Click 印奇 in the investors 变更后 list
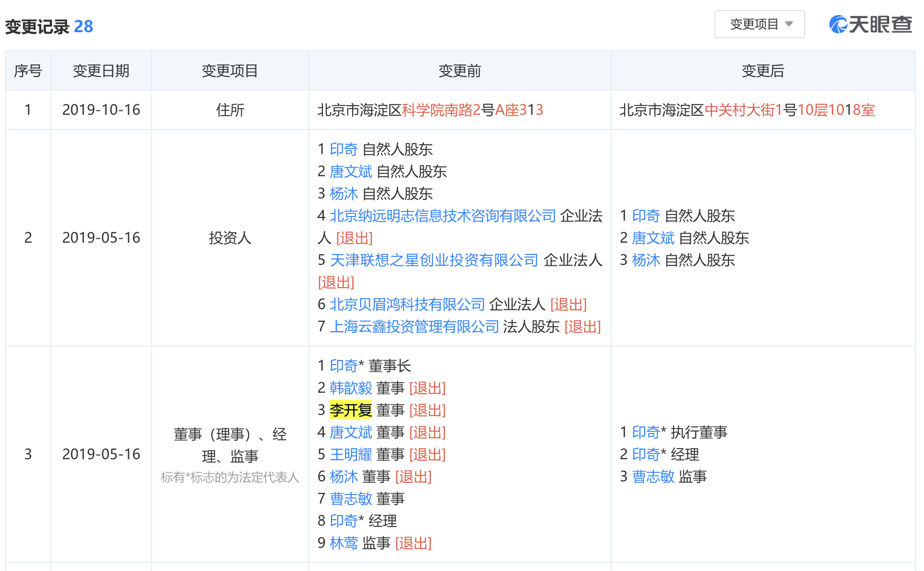The width and height of the screenshot is (924, 571). [646, 216]
